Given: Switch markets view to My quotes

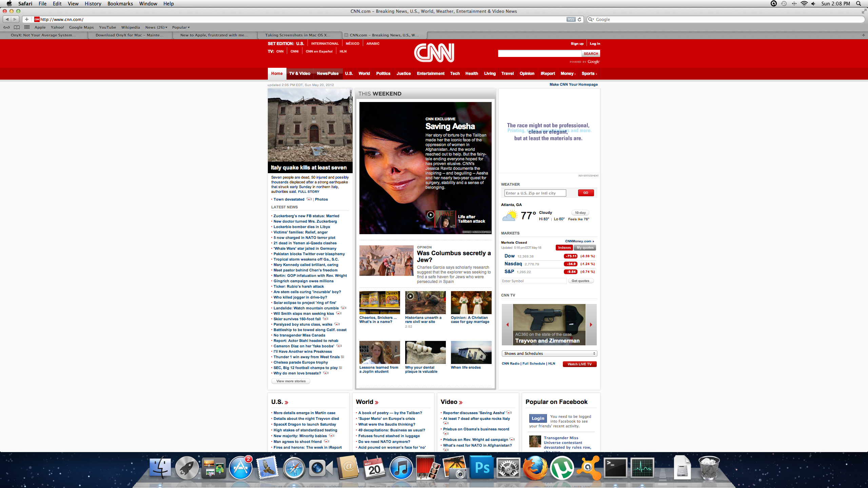Looking at the screenshot, I should coord(585,248).
